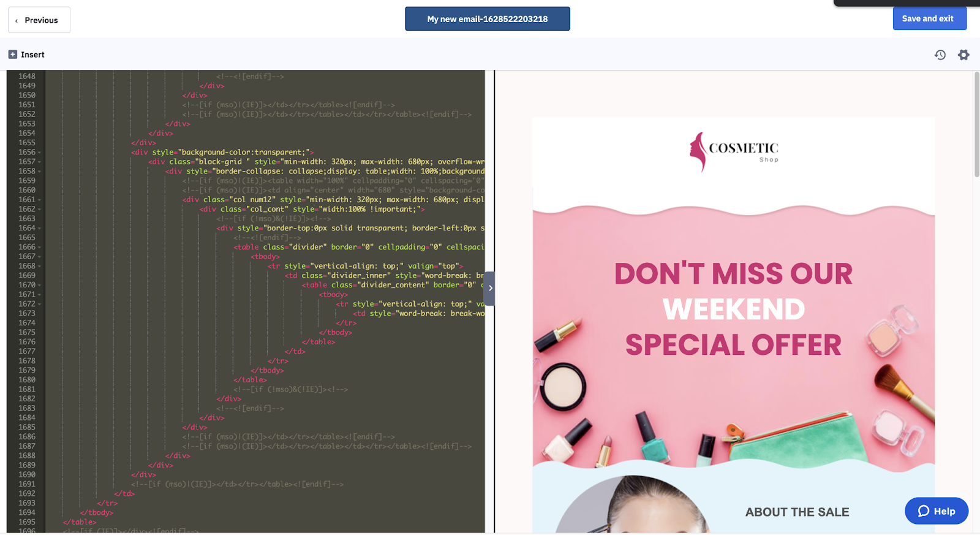Open the editor settings gear
980x535 pixels.
963,55
